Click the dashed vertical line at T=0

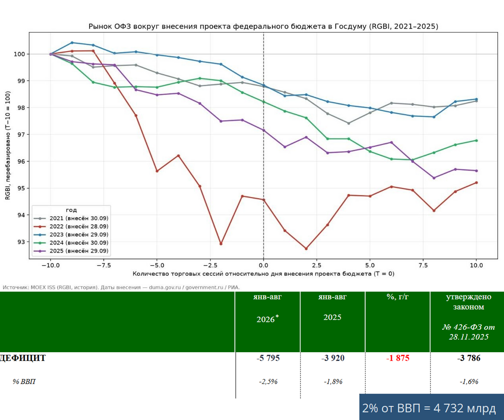coord(263,146)
